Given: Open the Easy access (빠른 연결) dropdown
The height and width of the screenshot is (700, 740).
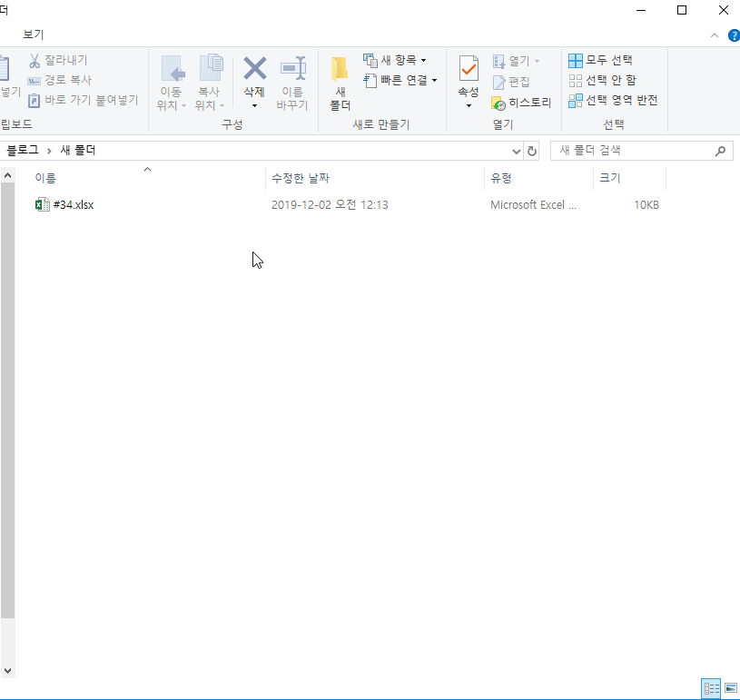Looking at the screenshot, I should pos(400,80).
